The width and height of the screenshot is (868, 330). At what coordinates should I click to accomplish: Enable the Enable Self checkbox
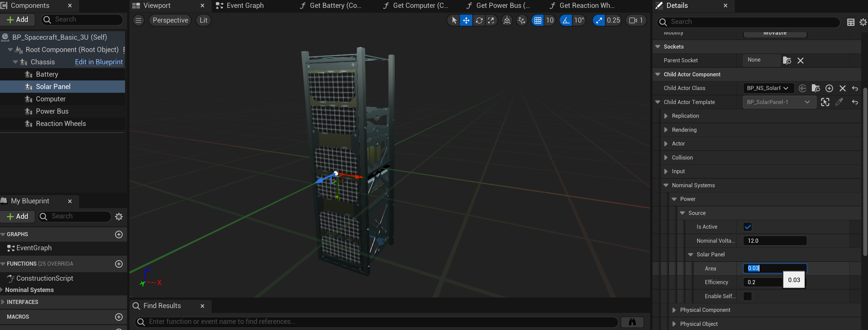[747, 296]
